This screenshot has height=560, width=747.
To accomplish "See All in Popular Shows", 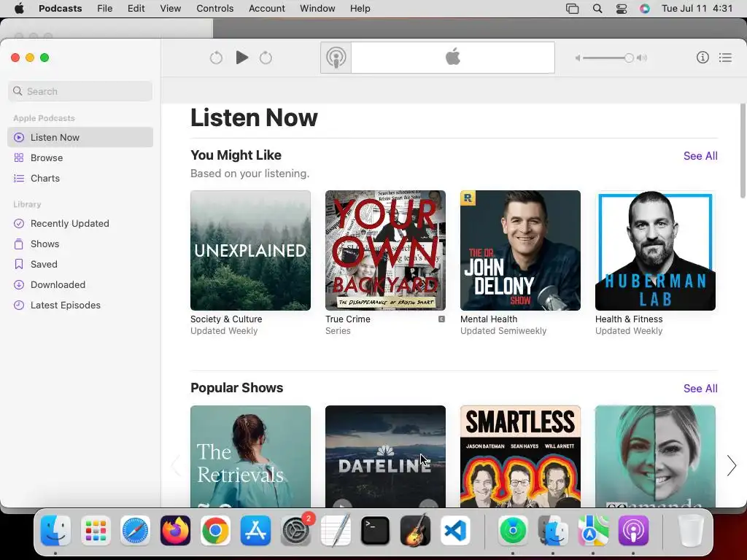I will click(x=700, y=389).
